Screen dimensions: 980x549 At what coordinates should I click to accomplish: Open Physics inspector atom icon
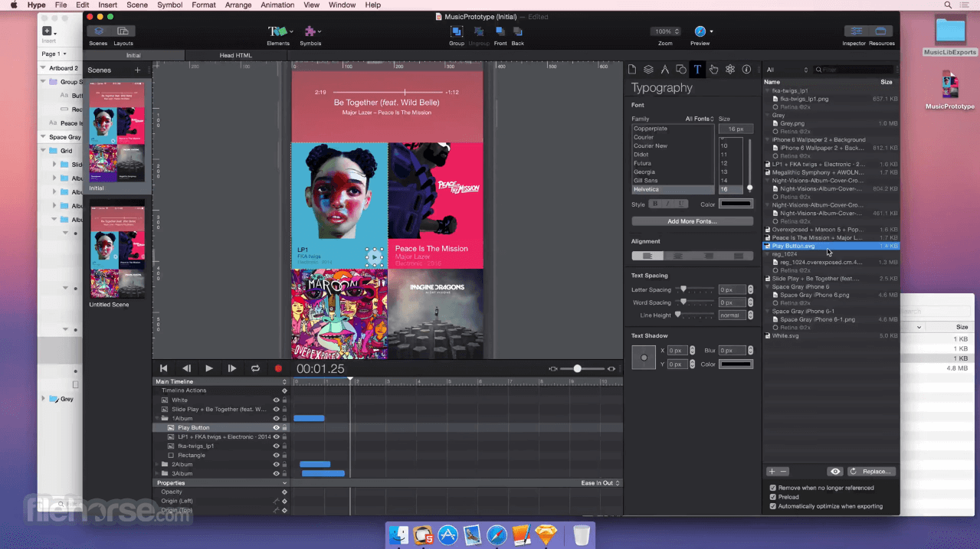[730, 70]
